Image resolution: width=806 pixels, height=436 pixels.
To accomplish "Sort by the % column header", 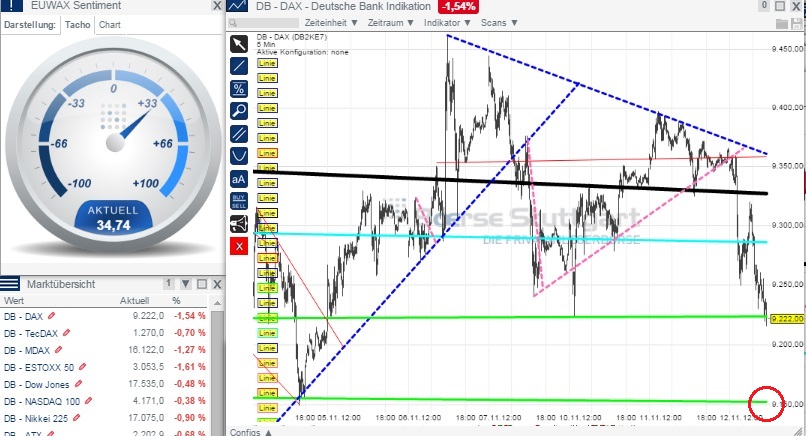I will pyautogui.click(x=176, y=301).
